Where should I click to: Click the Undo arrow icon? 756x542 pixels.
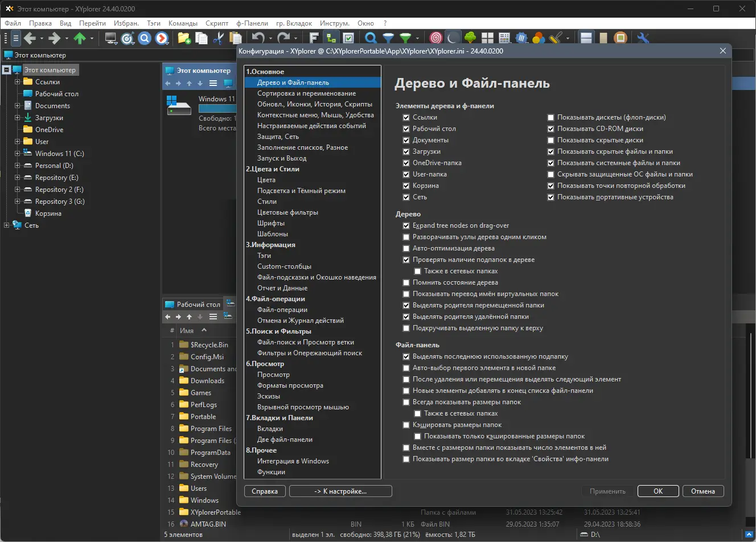[x=258, y=38]
